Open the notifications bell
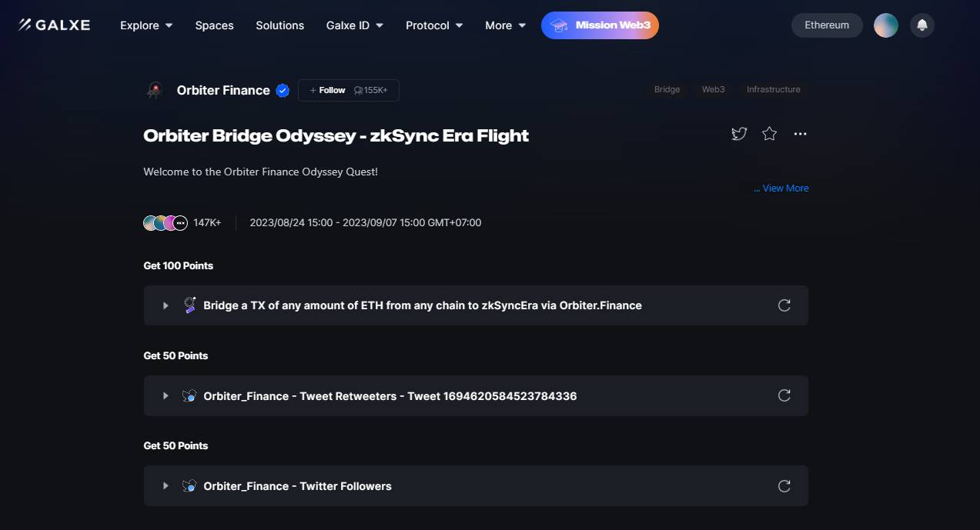Image resolution: width=980 pixels, height=530 pixels. click(x=922, y=25)
